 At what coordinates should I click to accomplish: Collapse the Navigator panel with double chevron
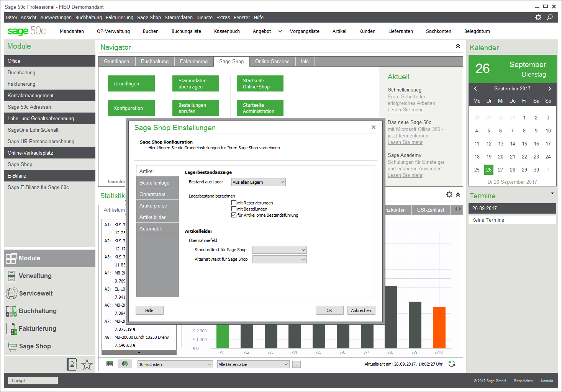[458, 46]
